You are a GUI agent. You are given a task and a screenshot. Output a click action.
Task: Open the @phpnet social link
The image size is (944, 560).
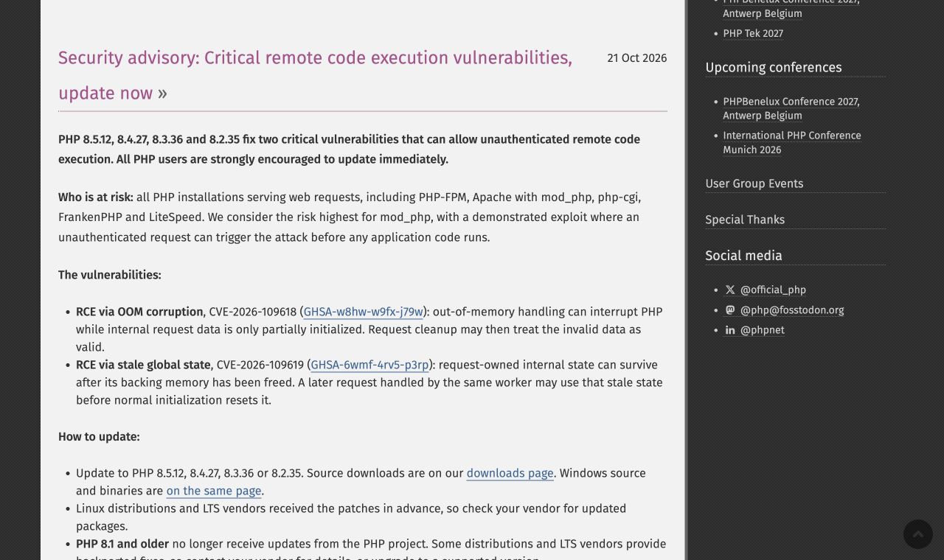coord(763,330)
